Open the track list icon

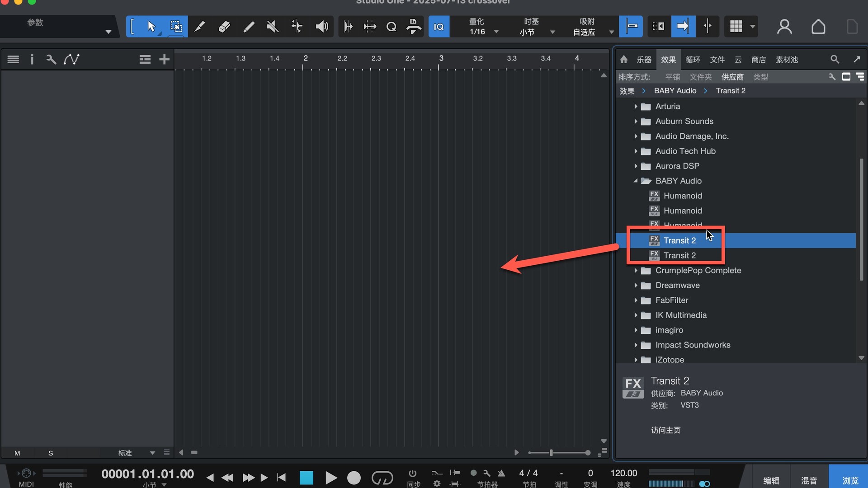(x=13, y=59)
